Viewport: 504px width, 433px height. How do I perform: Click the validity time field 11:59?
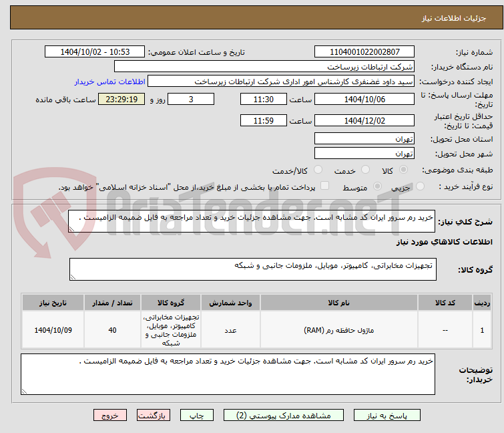[264, 120]
